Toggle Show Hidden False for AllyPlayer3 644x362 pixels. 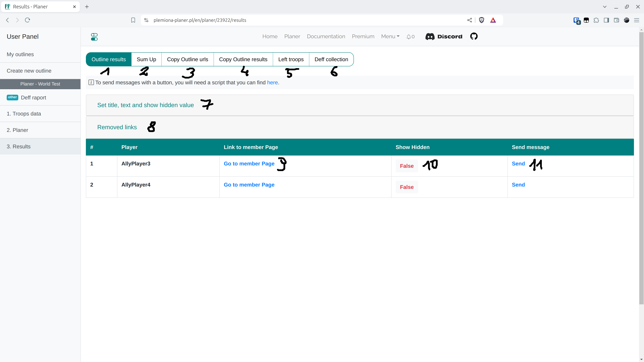(x=407, y=166)
